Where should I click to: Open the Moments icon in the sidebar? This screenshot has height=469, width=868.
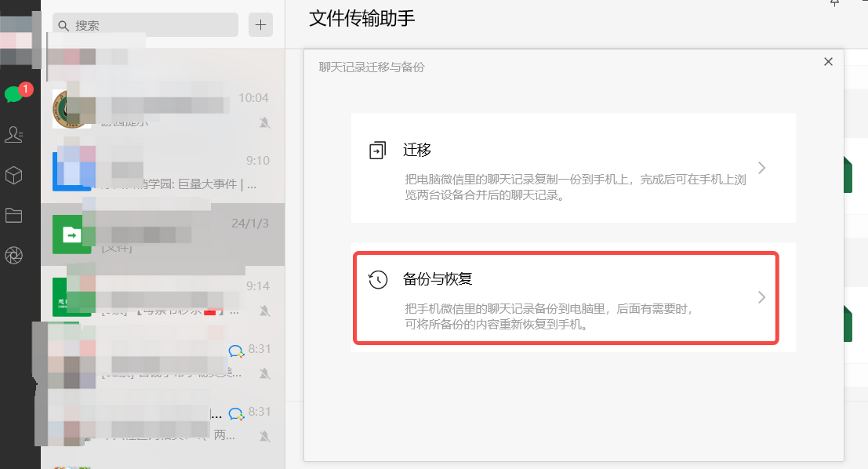(14, 254)
